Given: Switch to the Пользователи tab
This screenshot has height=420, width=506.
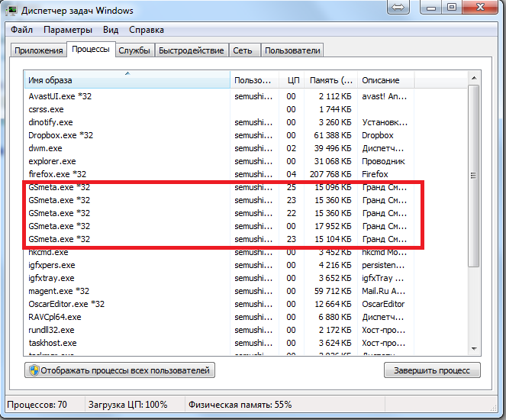Looking at the screenshot, I should [x=292, y=50].
